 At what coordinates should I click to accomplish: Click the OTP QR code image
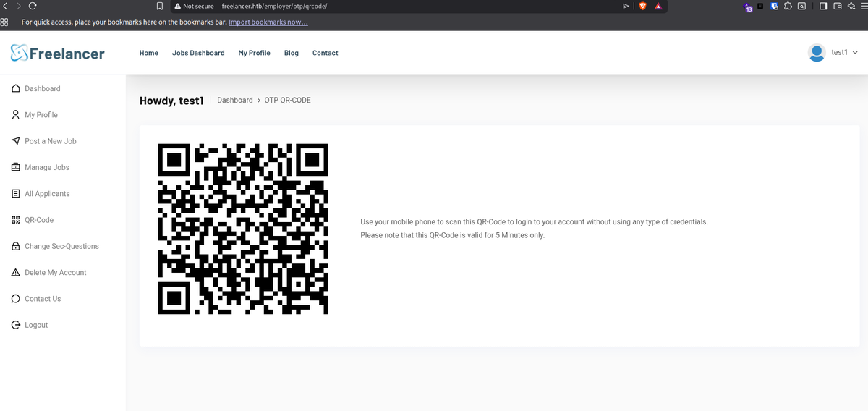(243, 229)
